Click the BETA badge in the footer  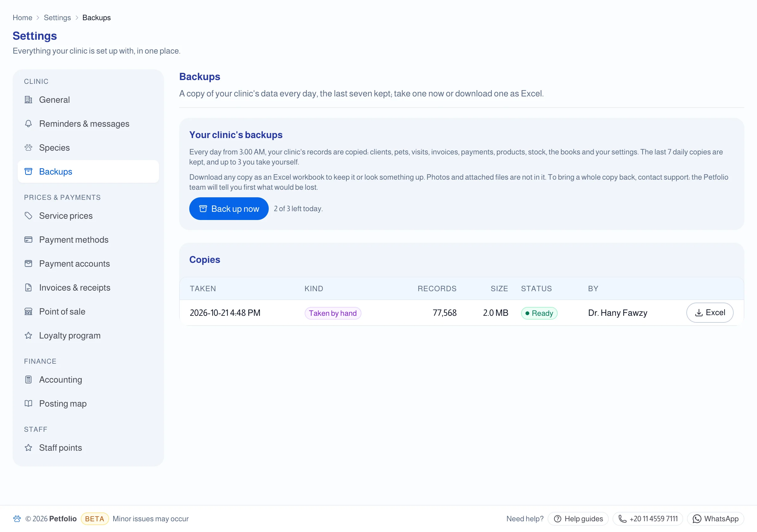(95, 519)
